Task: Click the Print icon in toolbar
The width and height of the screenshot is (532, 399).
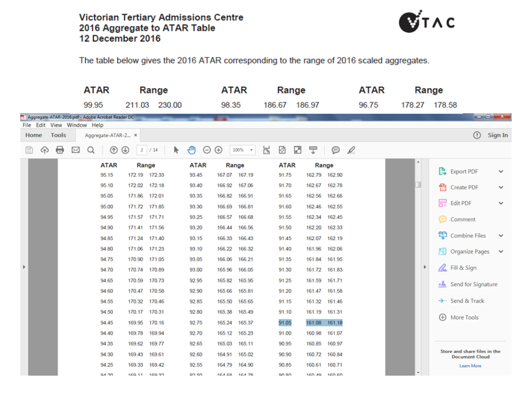Action: 60,150
